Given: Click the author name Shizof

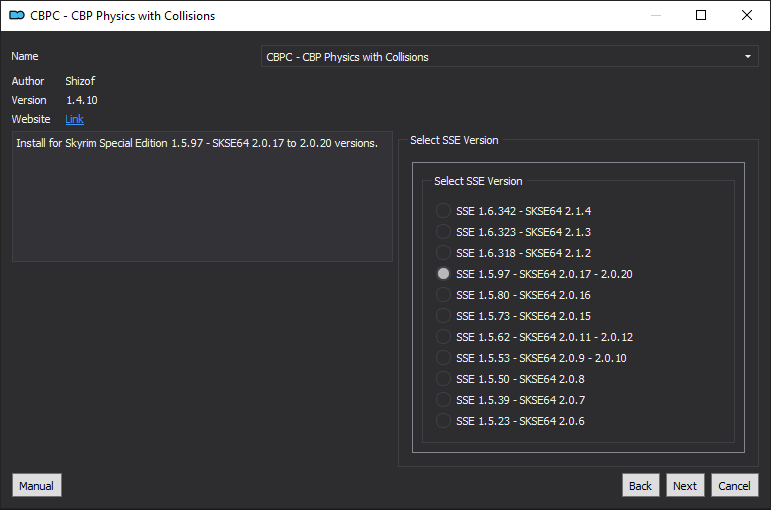Looking at the screenshot, I should pos(80,81).
